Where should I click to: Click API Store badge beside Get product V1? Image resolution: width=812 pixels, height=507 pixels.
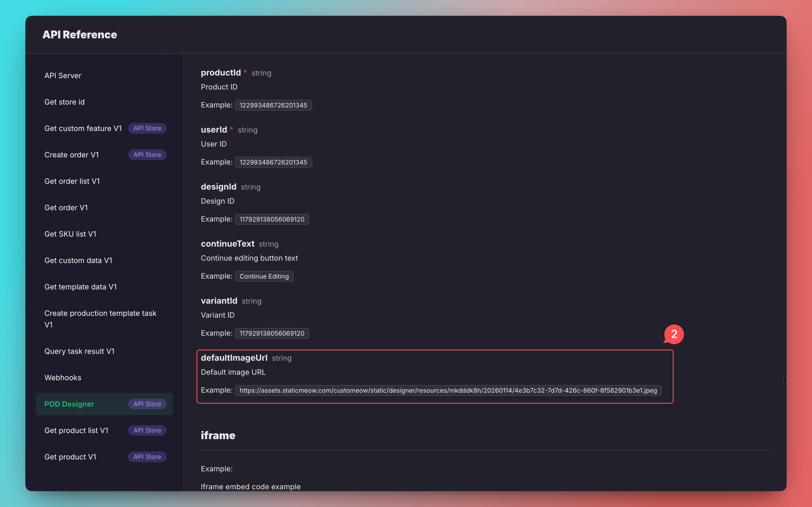[x=147, y=457]
